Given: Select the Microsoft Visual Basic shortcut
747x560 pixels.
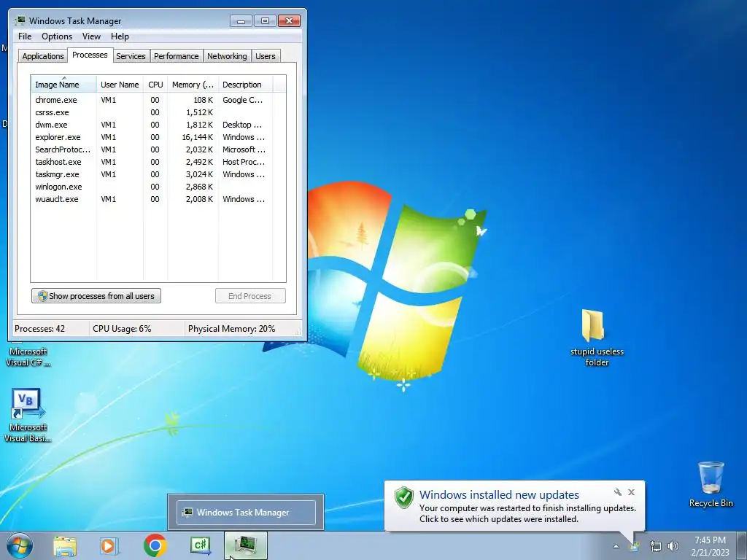Looking at the screenshot, I should [27, 416].
